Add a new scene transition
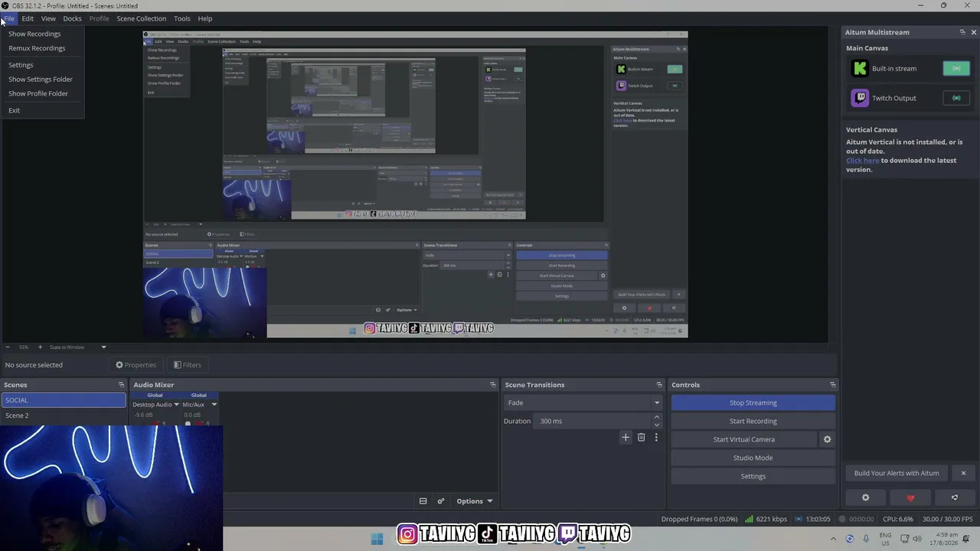This screenshot has height=551, width=980. [626, 438]
